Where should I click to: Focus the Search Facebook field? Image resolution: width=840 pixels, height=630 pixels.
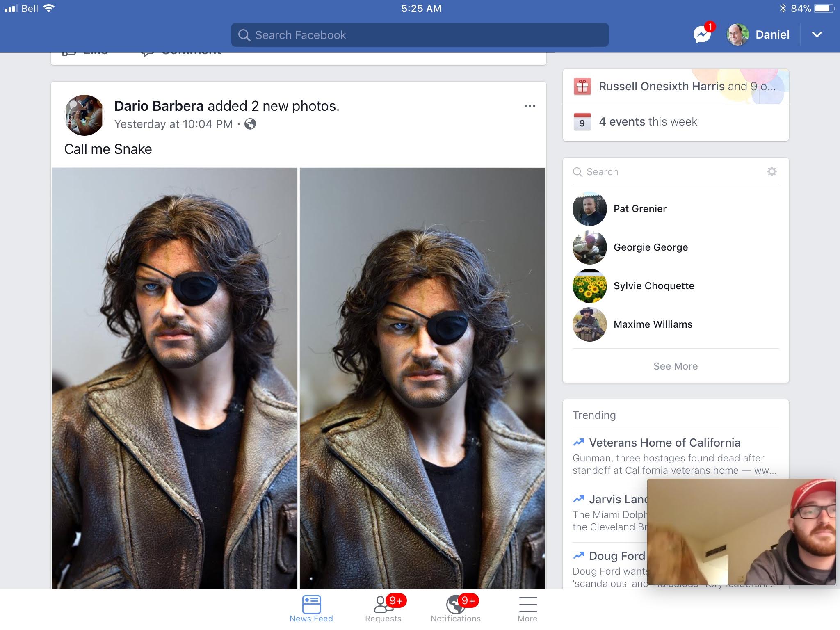point(420,35)
